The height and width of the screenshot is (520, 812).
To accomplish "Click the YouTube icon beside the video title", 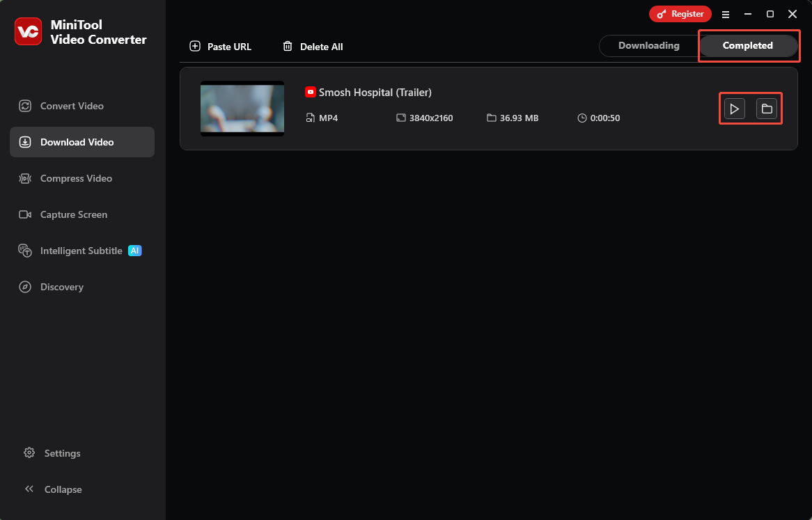I will point(310,92).
